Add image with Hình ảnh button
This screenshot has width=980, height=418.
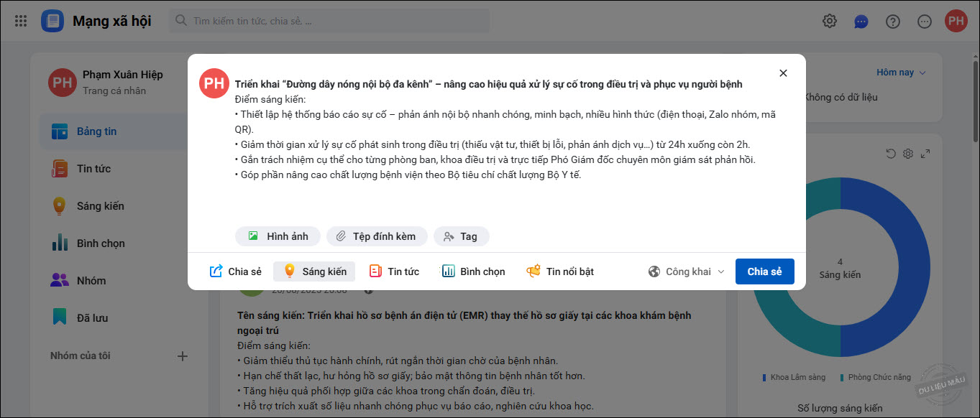tap(278, 236)
